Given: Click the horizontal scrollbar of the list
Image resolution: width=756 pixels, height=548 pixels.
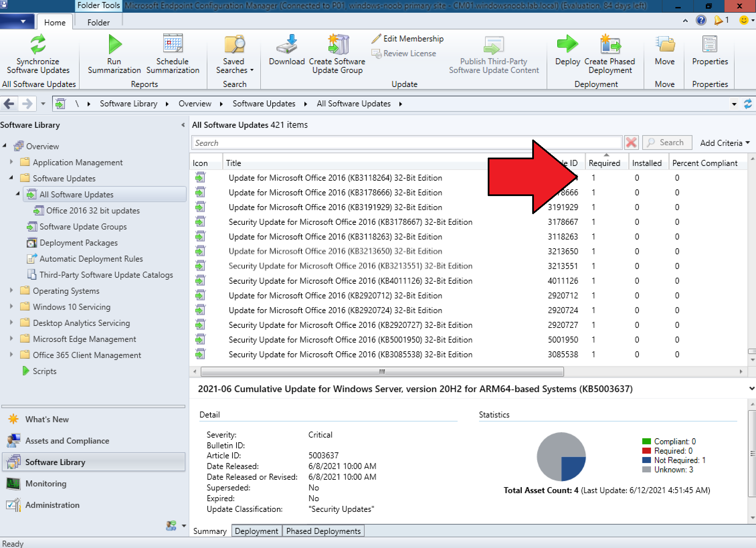Looking at the screenshot, I should (382, 371).
